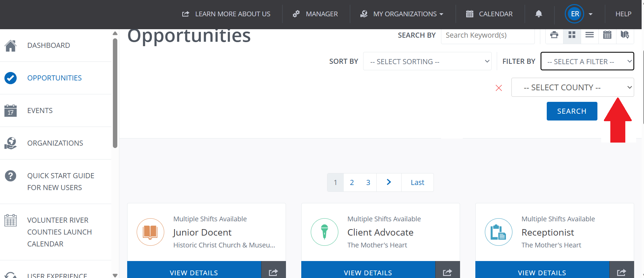Click the Client Advocate microphone icon
This screenshot has width=644, height=278.
pos(324,232)
